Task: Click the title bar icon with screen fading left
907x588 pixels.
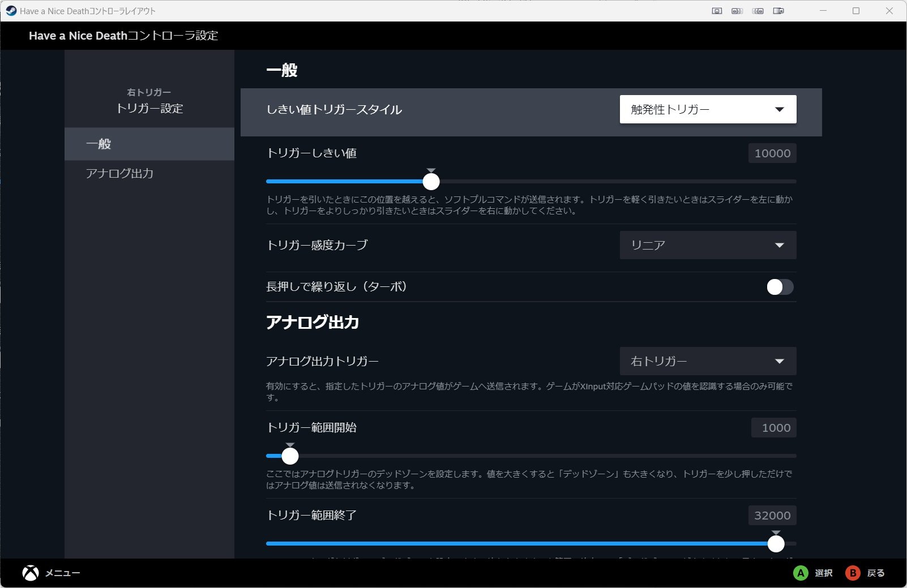Action: pyautogui.click(x=758, y=11)
